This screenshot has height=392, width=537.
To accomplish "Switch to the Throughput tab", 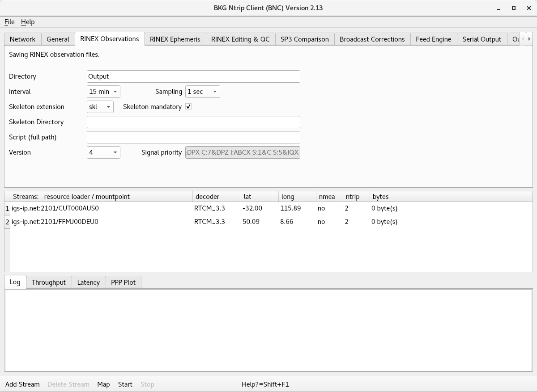I will pyautogui.click(x=48, y=282).
